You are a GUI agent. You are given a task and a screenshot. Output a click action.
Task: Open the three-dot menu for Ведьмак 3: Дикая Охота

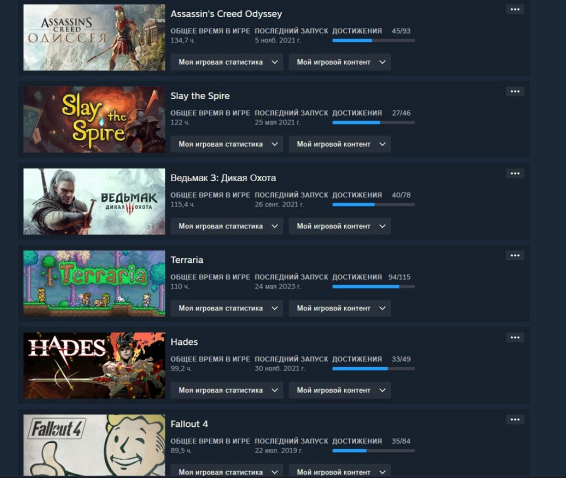(x=515, y=173)
